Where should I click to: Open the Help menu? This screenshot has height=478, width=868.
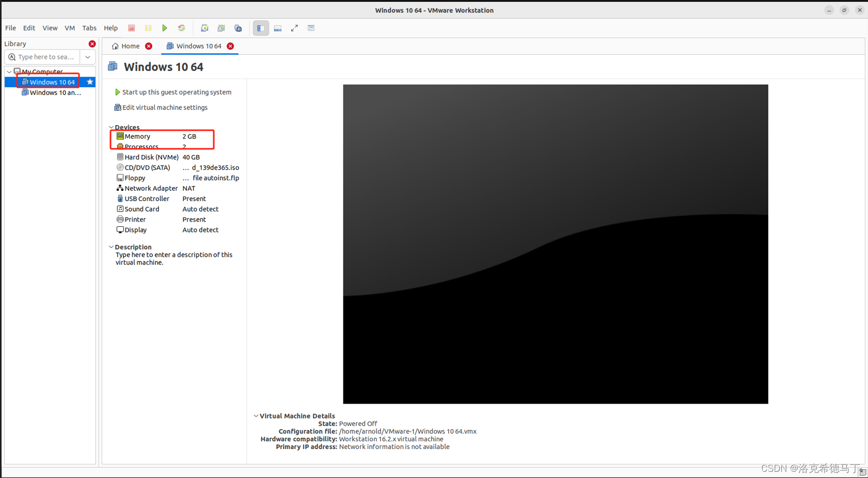pos(111,28)
